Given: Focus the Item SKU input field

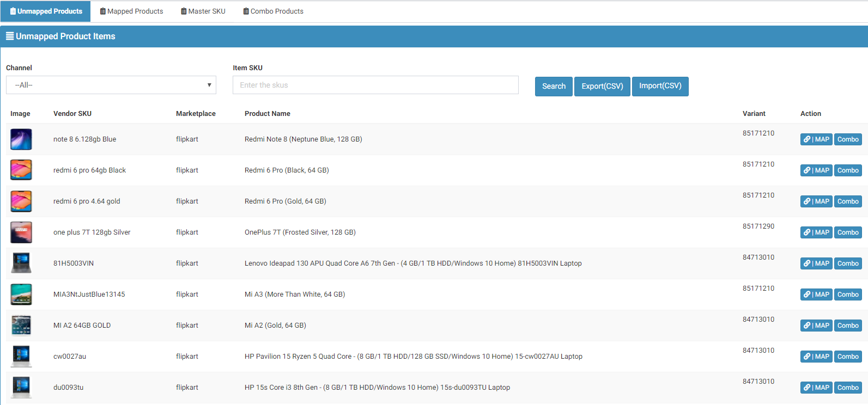Looking at the screenshot, I should [x=375, y=85].
